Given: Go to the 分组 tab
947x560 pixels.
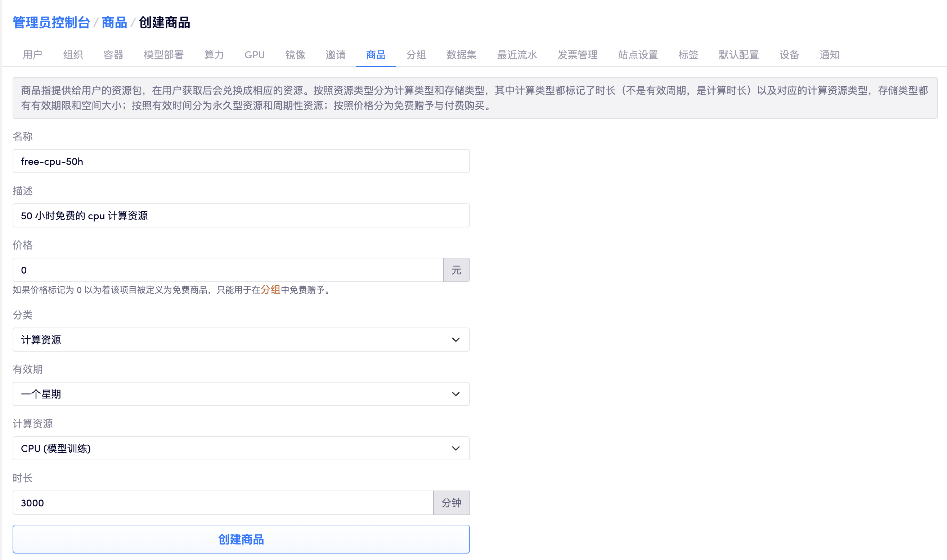Looking at the screenshot, I should point(416,55).
